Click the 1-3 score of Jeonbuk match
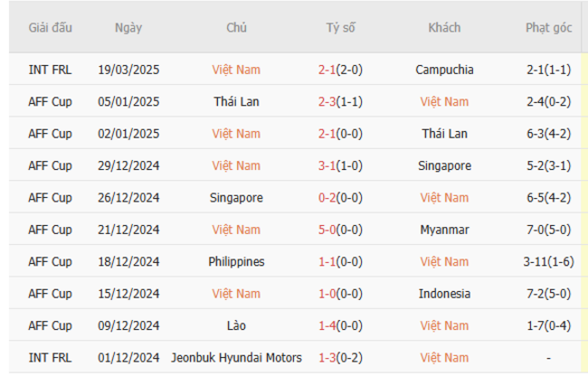This screenshot has height=376, width=588. pos(328,357)
